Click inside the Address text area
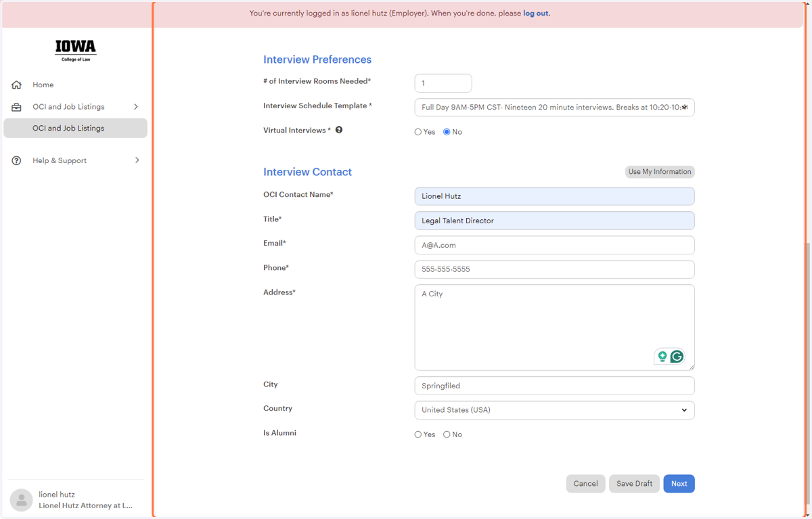Image resolution: width=812 pixels, height=519 pixels. tap(554, 328)
